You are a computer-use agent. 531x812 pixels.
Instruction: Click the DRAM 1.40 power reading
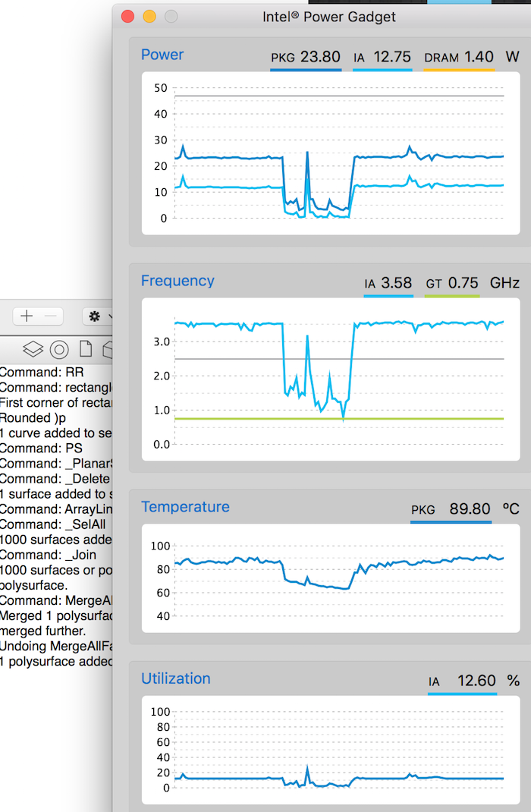tap(459, 57)
